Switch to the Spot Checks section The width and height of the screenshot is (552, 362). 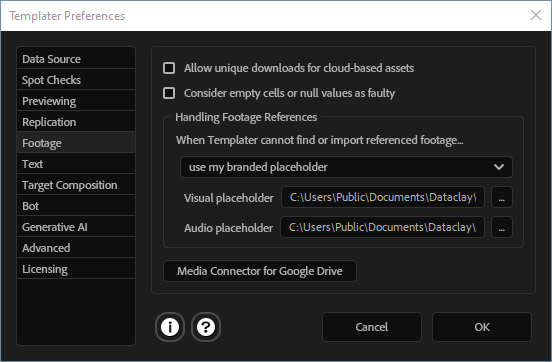76,80
